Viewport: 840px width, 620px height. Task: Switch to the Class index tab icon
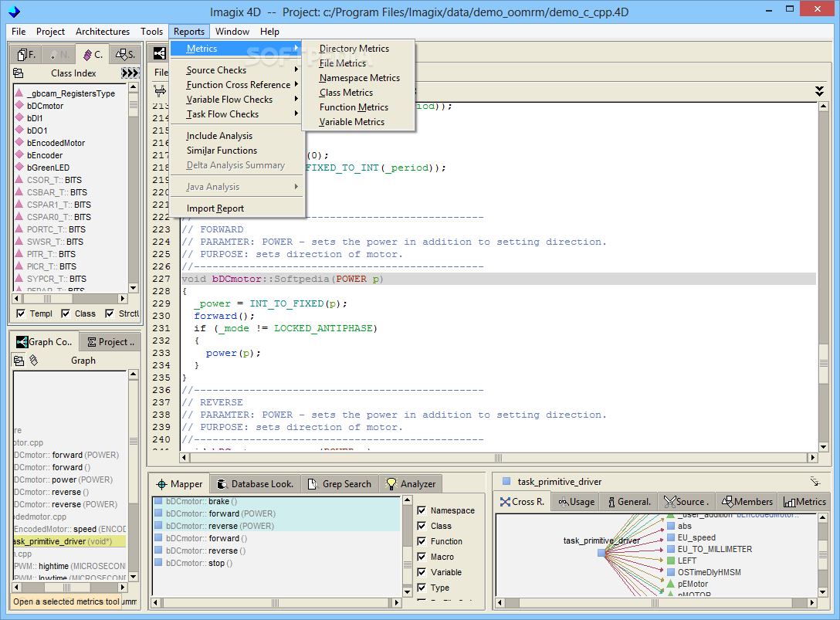pyautogui.click(x=88, y=54)
